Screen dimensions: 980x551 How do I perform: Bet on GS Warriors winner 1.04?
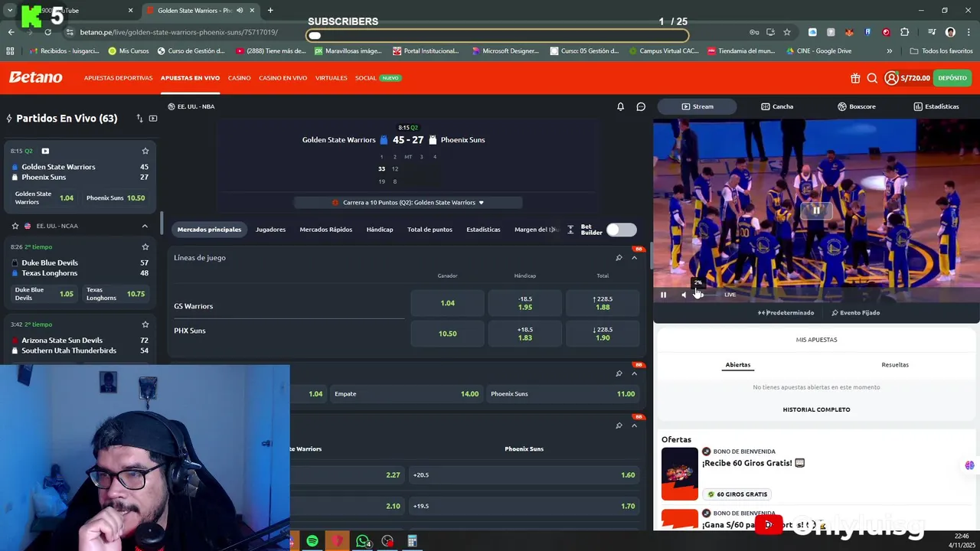448,303
